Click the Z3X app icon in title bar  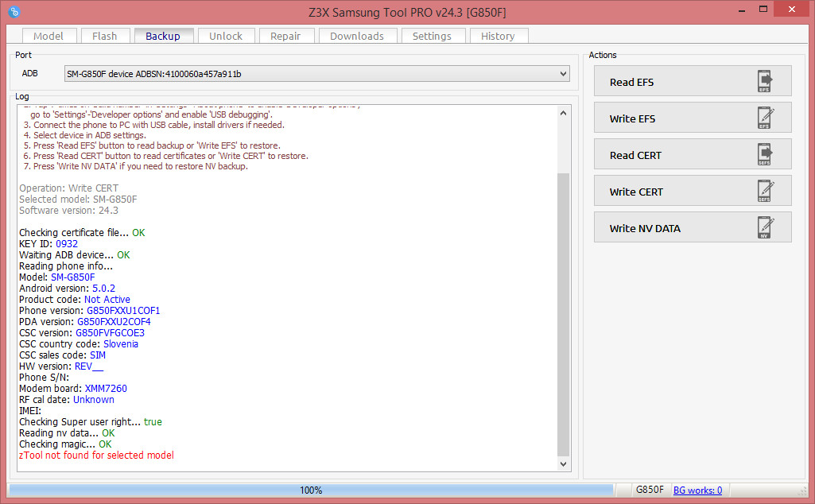click(x=14, y=11)
